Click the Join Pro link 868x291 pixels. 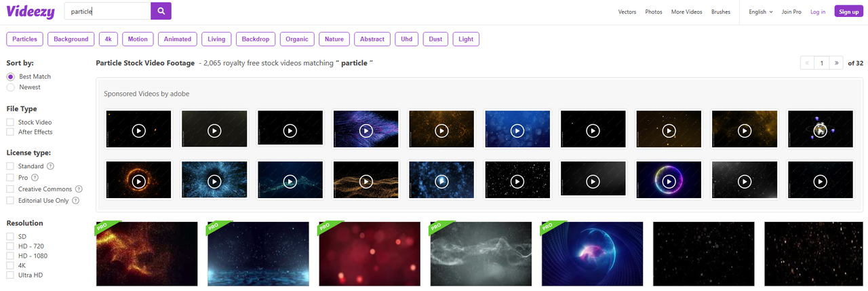[791, 12]
